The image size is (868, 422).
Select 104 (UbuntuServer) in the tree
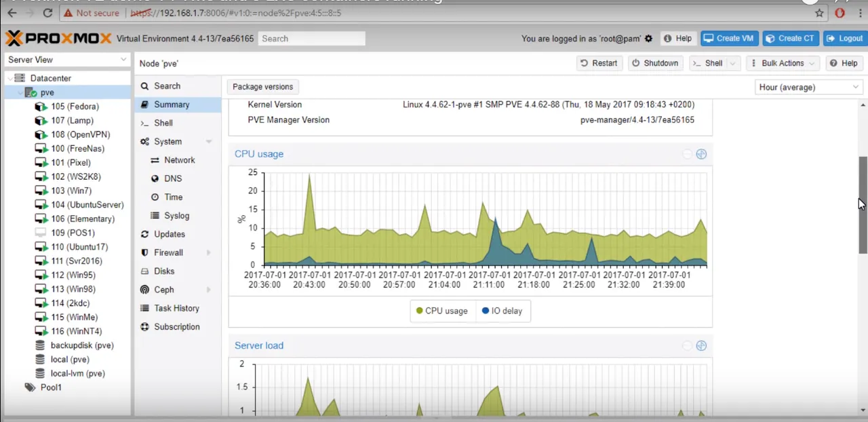coord(87,205)
